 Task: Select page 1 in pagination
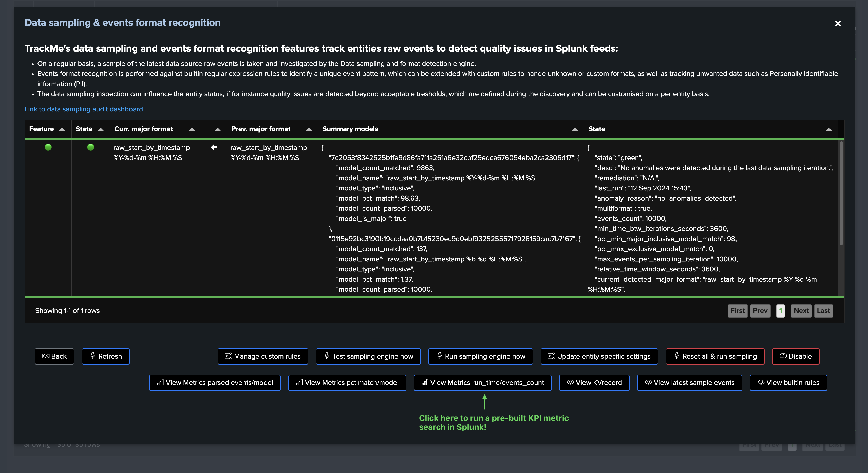pyautogui.click(x=780, y=311)
